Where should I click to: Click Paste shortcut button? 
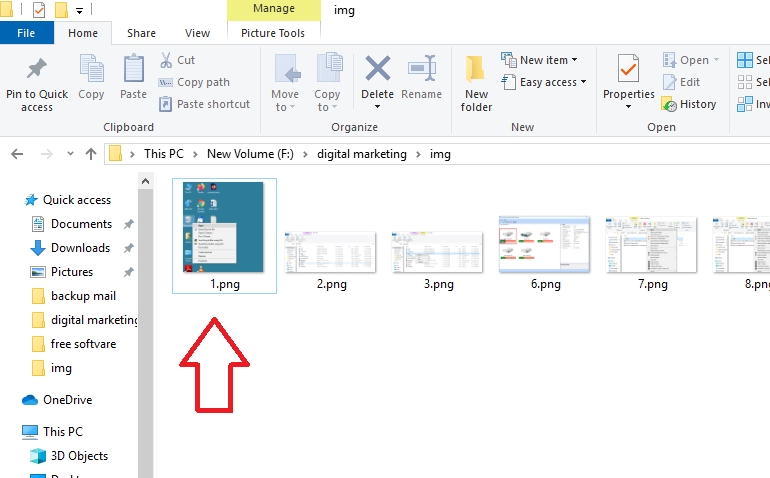click(x=204, y=104)
